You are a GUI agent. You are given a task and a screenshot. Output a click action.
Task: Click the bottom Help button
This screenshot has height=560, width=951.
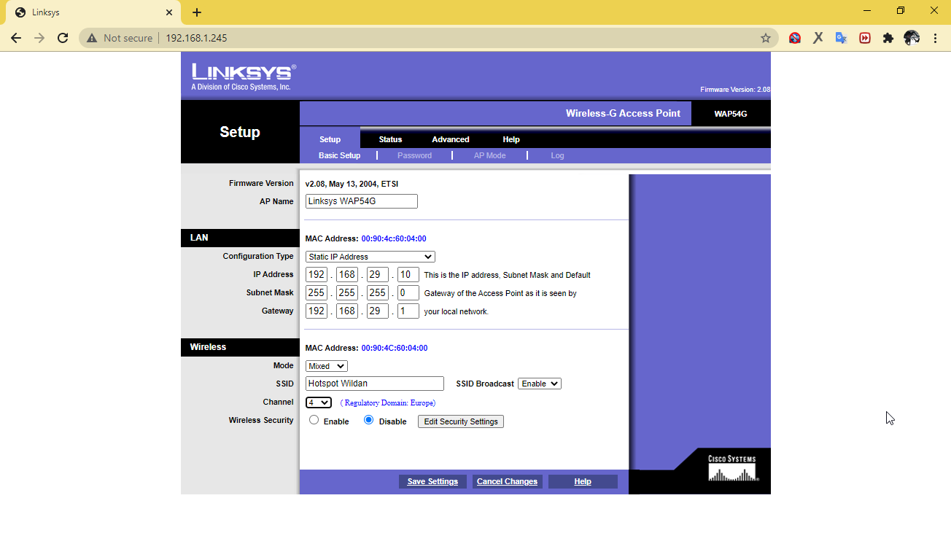[583, 481]
